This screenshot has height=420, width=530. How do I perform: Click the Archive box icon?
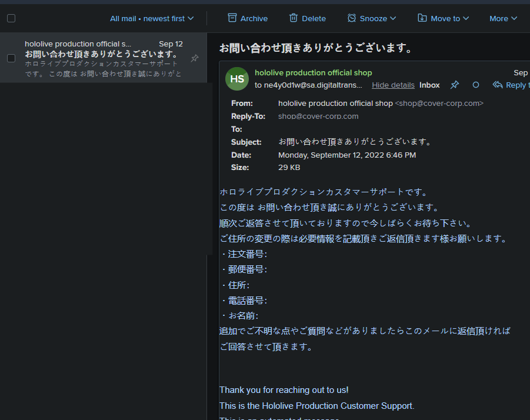[232, 18]
